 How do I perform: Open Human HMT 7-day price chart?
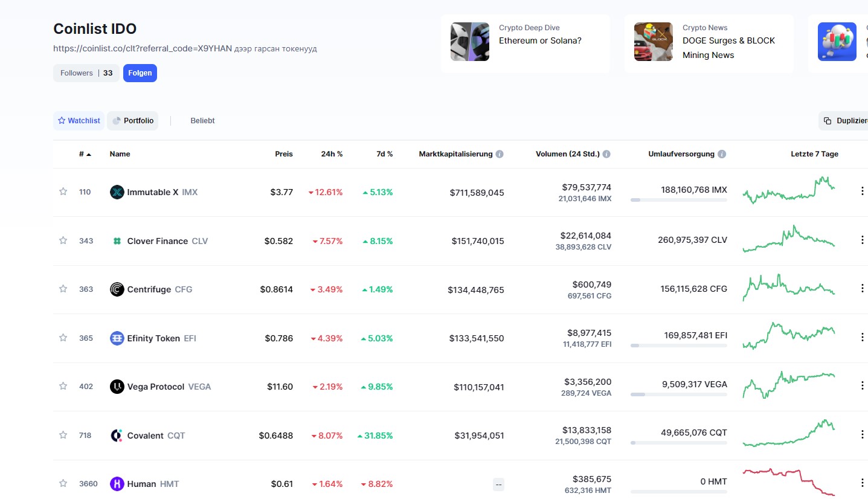point(789,481)
